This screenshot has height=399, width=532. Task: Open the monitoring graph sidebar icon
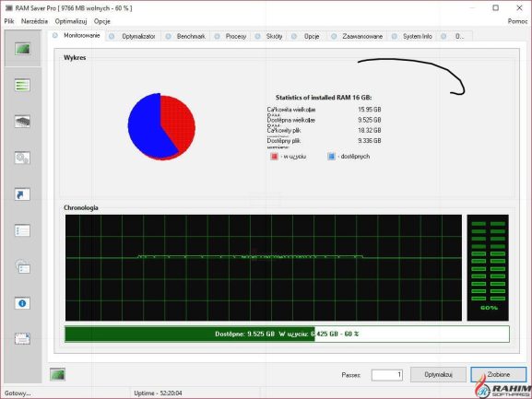(22, 49)
